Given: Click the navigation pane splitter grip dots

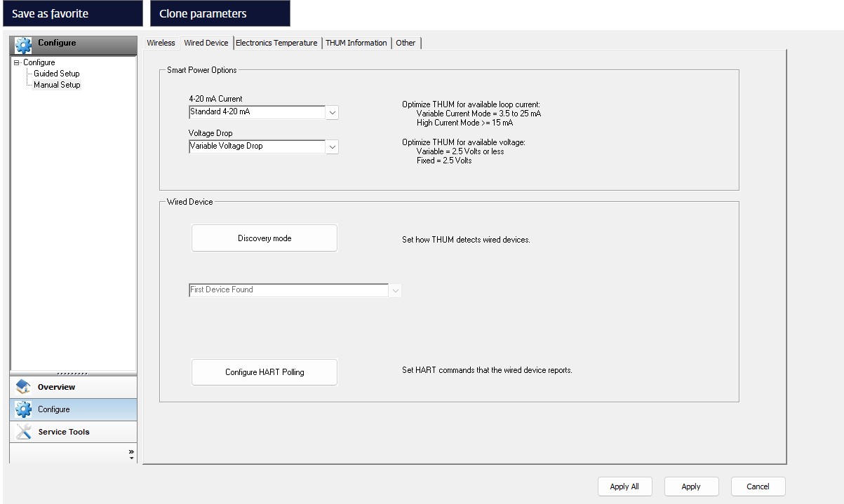Looking at the screenshot, I should tap(73, 374).
